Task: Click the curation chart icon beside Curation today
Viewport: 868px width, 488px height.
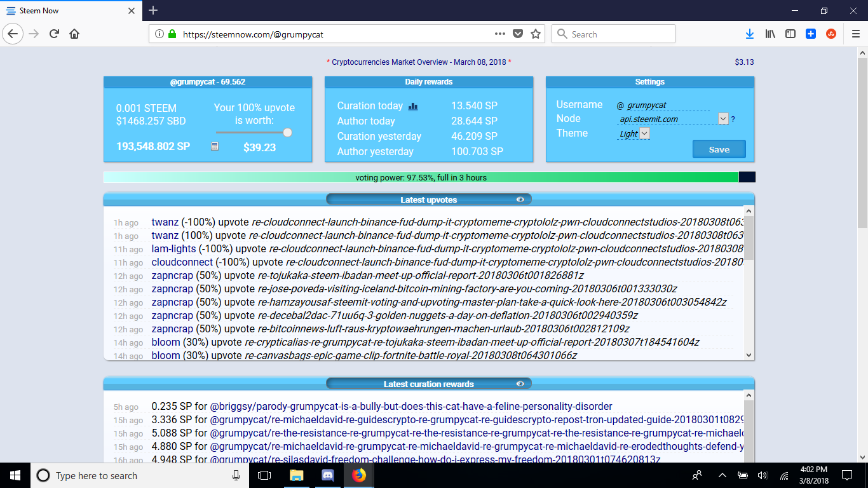Action: [x=413, y=105]
